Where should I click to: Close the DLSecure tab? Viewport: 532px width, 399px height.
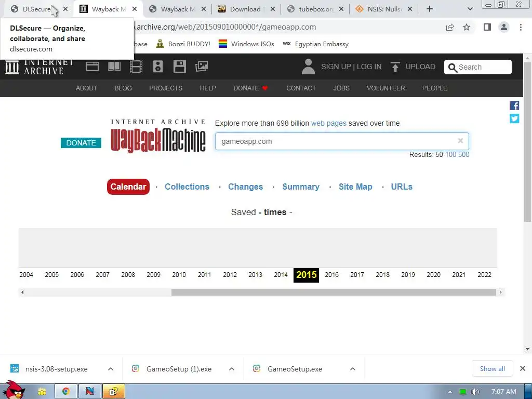click(65, 9)
